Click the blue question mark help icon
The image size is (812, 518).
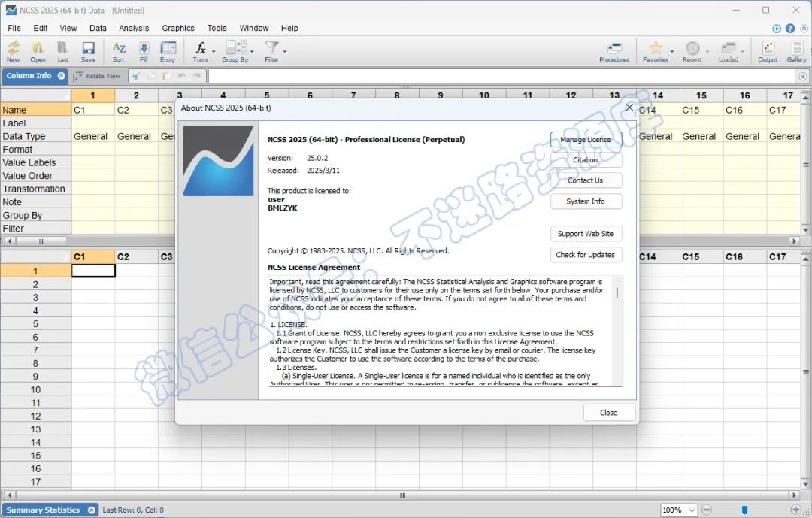pyautogui.click(x=790, y=29)
